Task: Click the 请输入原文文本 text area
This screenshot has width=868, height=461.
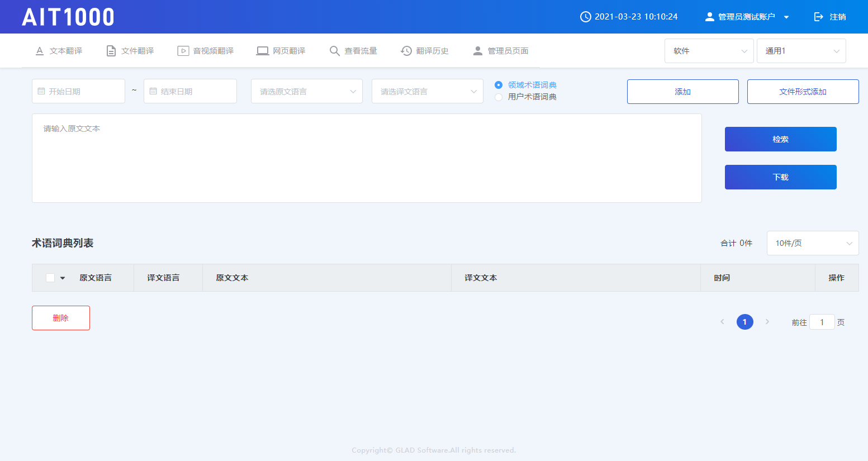Action: pyautogui.click(x=367, y=158)
